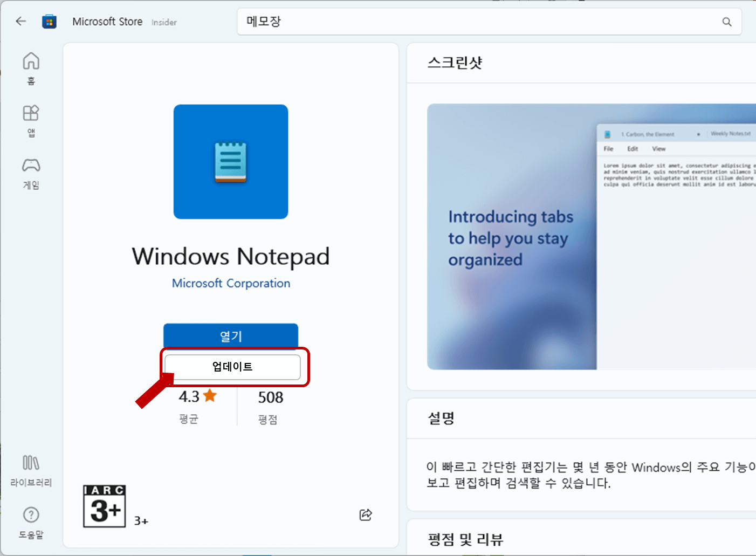Open the Microsoft Corporation publisher link
Screen dimensions: 756x556
[x=231, y=283]
